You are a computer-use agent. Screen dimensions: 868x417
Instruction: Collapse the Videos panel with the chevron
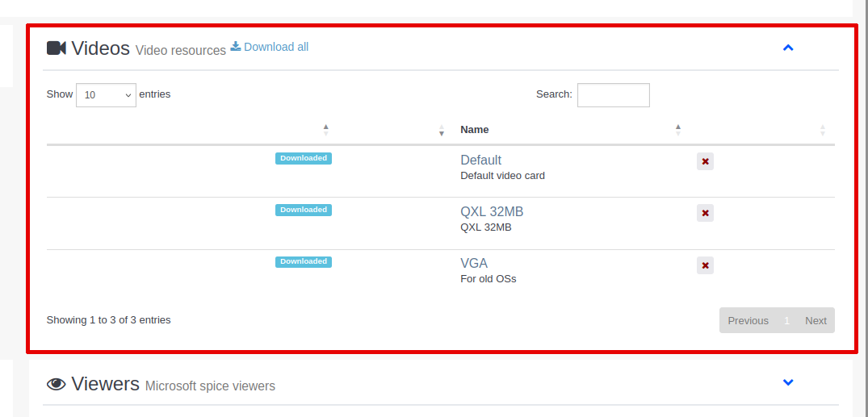click(x=788, y=48)
